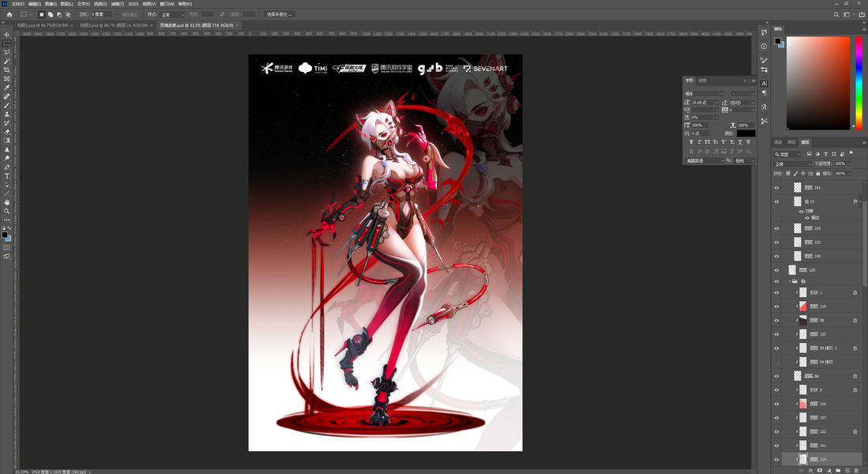Hide layer 图层 116
Screen dimensions: 868x474
[x=776, y=404]
